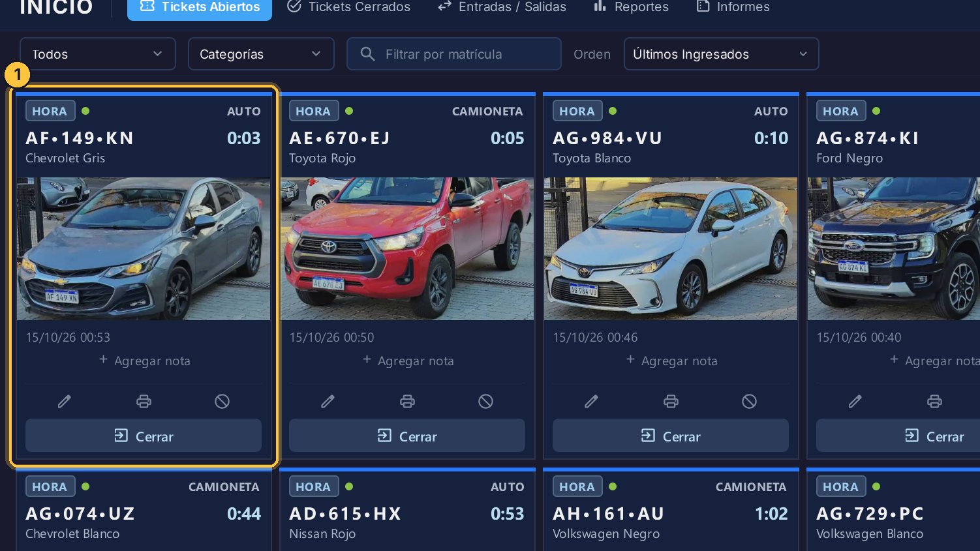Open the white Toyota sedan photo
This screenshot has width=980, height=551.
671,248
